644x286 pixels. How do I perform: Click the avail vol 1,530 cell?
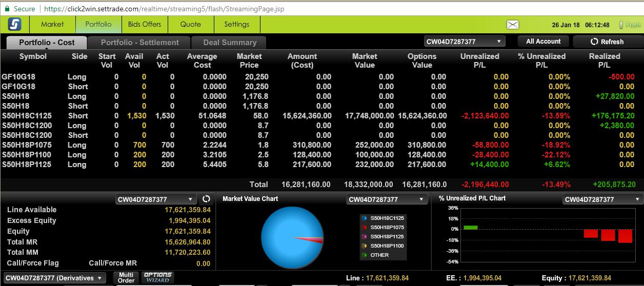pyautogui.click(x=137, y=116)
